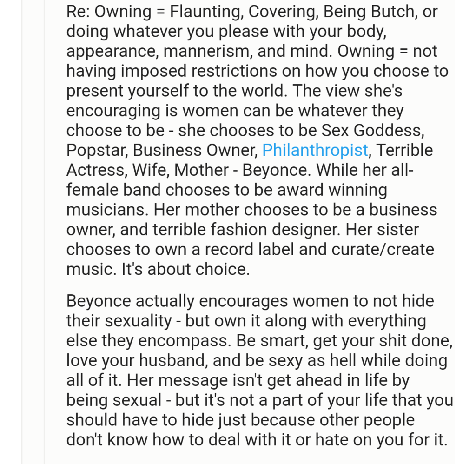The width and height of the screenshot is (476, 464).
Task: Click the words "Terrible Actress"
Action: pyautogui.click(x=404, y=150)
